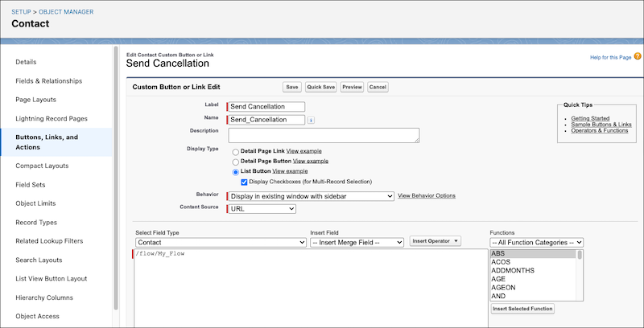
Task: Open the Select Field Type dropdown
Action: (x=220, y=241)
